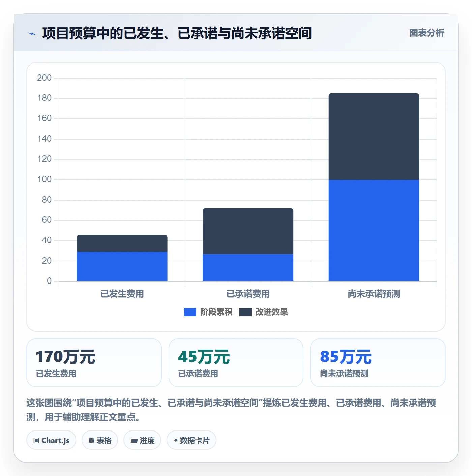
Task: Select the 表格 tag chip
Action: click(100, 440)
